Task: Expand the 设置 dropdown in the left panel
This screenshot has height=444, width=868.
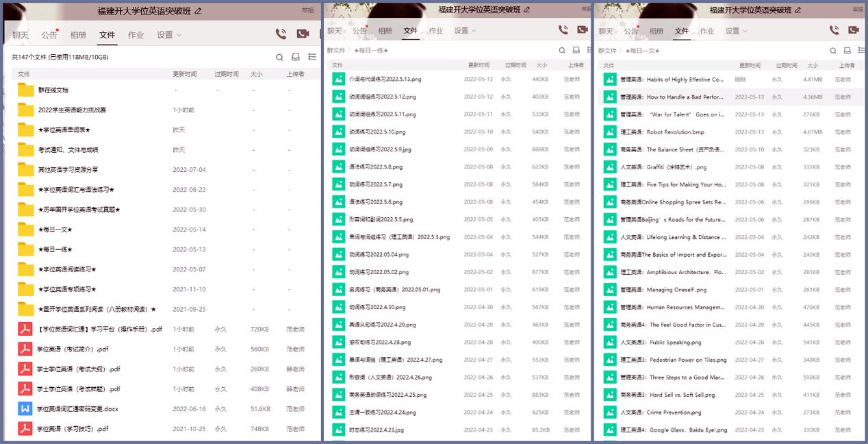Action: pyautogui.click(x=169, y=35)
